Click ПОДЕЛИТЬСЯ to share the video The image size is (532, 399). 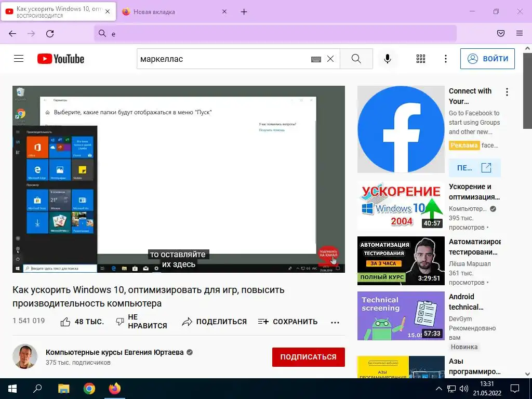215,322
